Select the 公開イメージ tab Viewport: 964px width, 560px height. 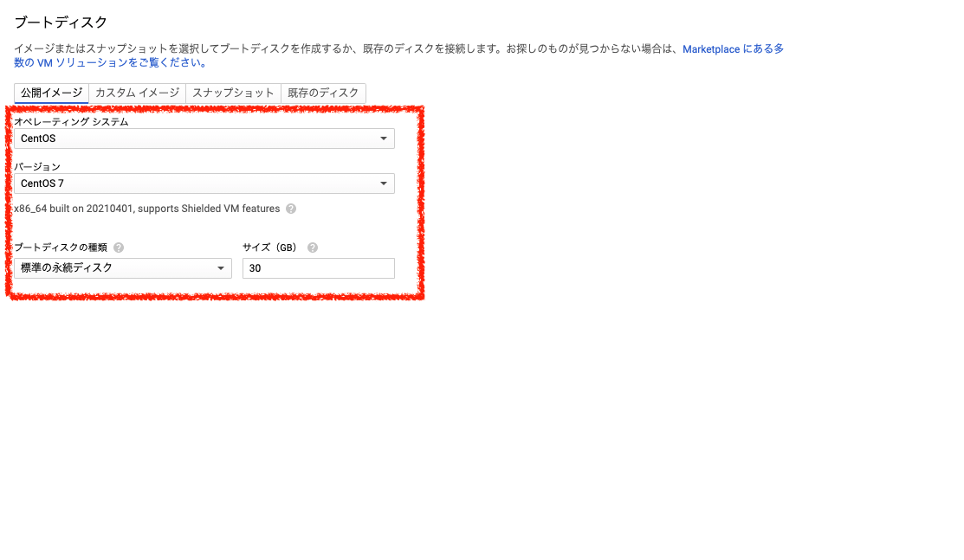coord(50,93)
